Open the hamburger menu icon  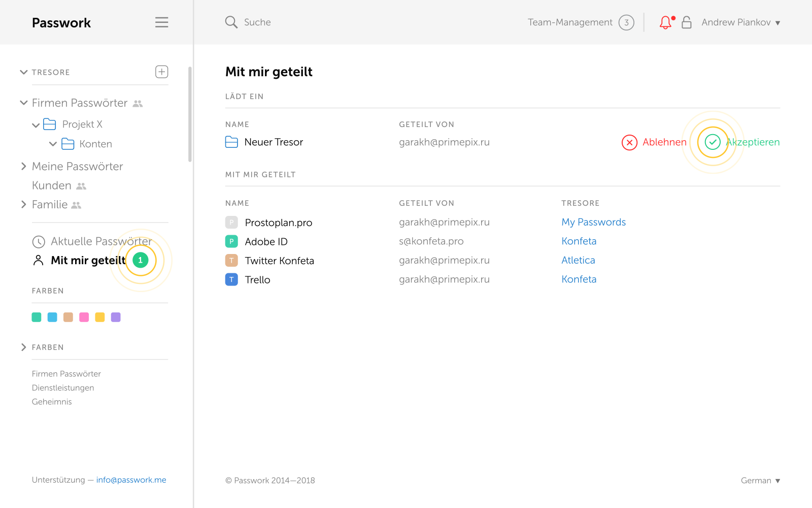161,22
